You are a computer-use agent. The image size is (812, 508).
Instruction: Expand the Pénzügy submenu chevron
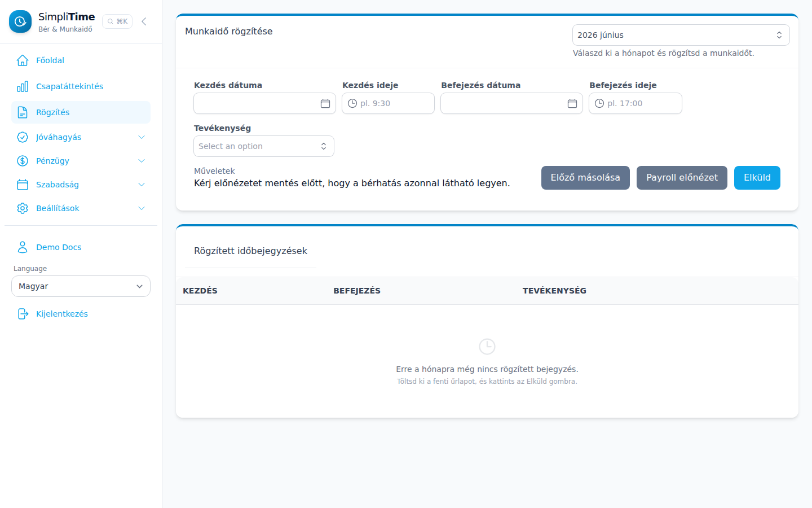(x=142, y=161)
